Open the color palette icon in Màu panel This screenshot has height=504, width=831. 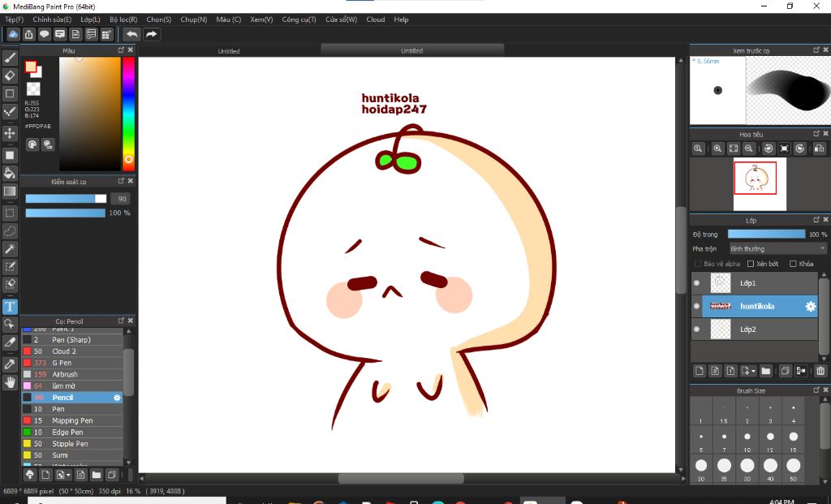click(x=32, y=144)
